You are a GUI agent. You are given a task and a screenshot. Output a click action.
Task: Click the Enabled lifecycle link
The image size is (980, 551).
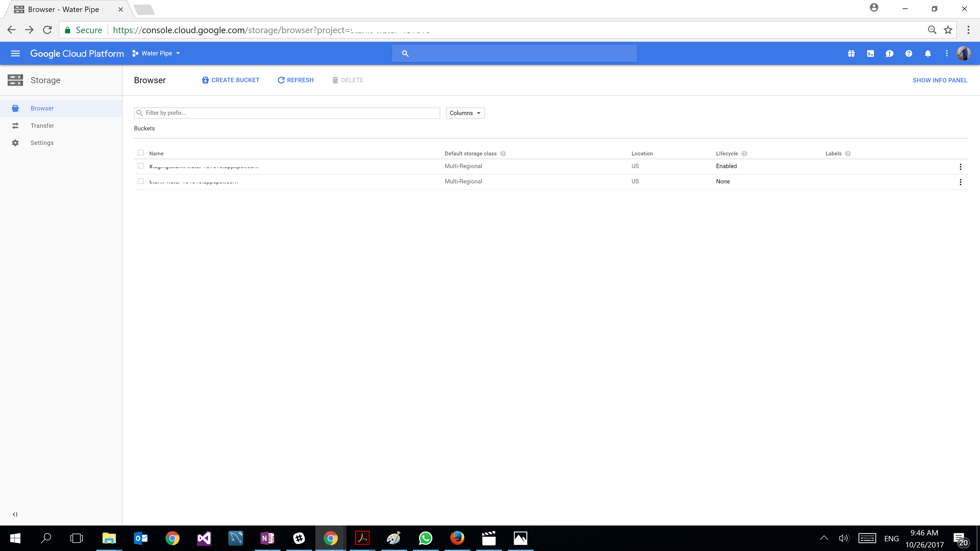click(726, 166)
